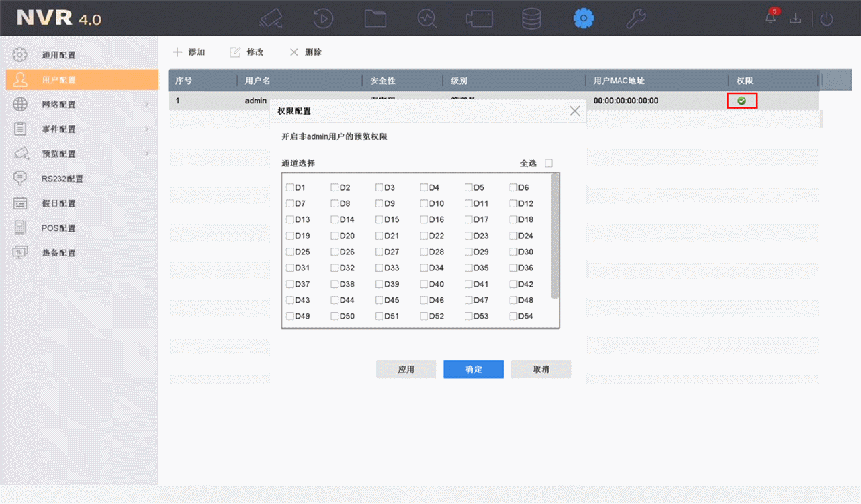Image resolution: width=861 pixels, height=504 pixels.
Task: Click the 应用 apply button
Action: pos(406,369)
